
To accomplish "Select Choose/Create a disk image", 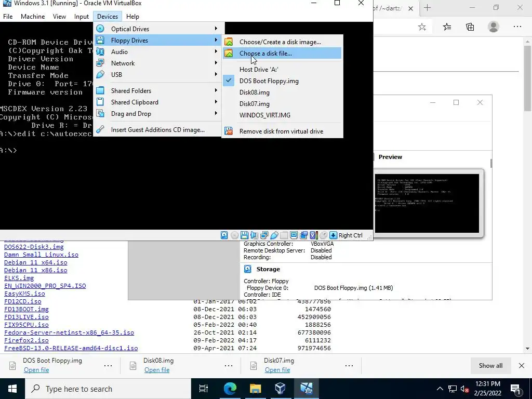I will point(282,42).
